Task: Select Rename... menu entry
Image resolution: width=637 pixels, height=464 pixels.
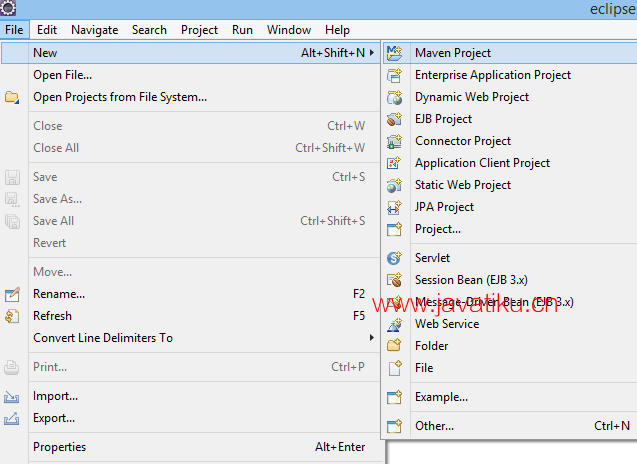Action: (190, 294)
